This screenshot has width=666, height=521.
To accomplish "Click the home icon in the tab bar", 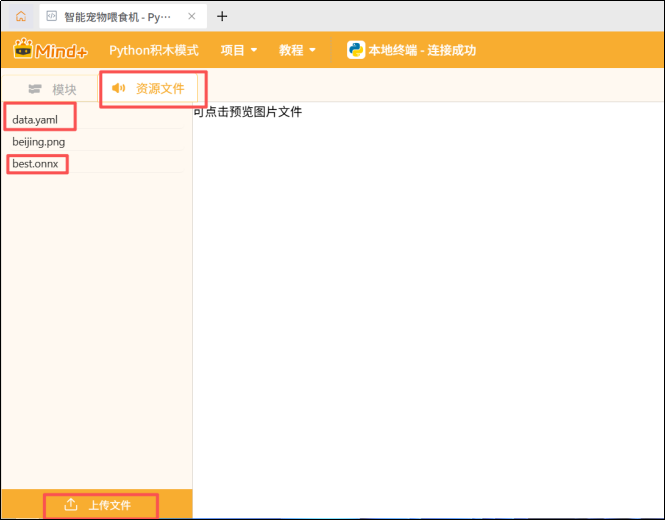I will point(20,17).
